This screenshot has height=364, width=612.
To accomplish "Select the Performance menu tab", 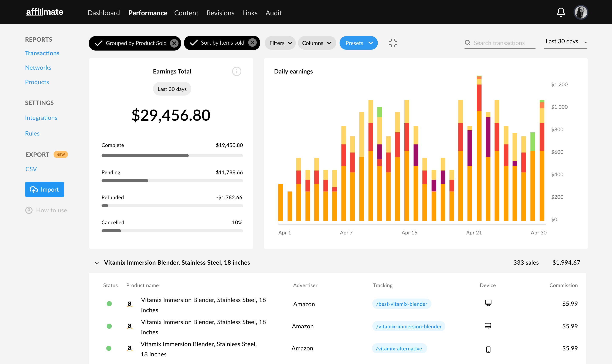I will (148, 12).
